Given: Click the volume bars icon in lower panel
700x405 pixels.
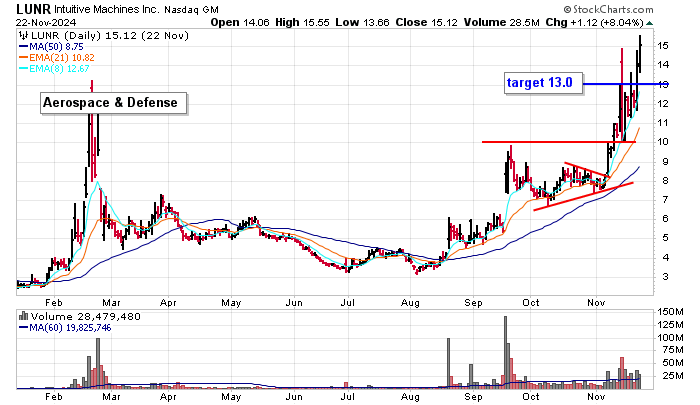Looking at the screenshot, I should tap(23, 317).
